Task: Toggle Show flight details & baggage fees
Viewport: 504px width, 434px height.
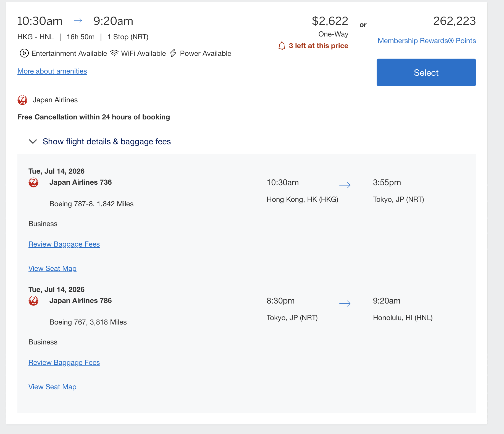Action: (107, 142)
